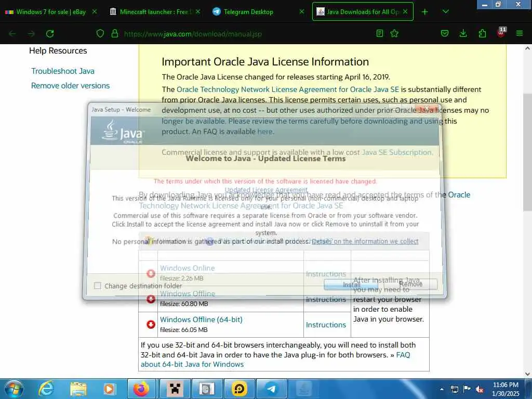The width and height of the screenshot is (532, 399).
Task: Open Windows Explorer folder taskbar icon
Action: pyautogui.click(x=78, y=389)
